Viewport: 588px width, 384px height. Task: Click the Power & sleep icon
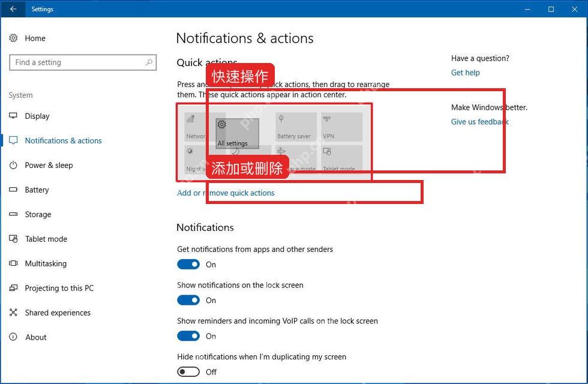[13, 165]
